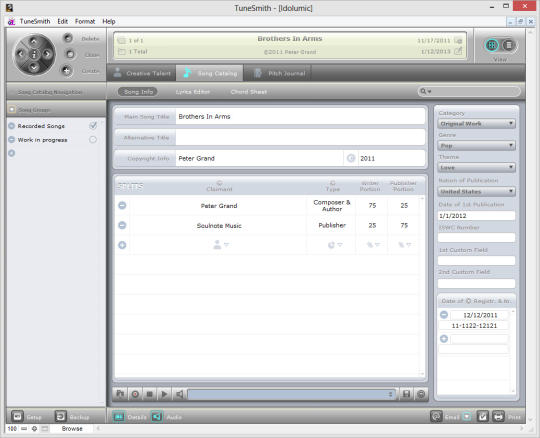This screenshot has width=540, height=438.
Task: Click the Email icon
Action: [436, 417]
